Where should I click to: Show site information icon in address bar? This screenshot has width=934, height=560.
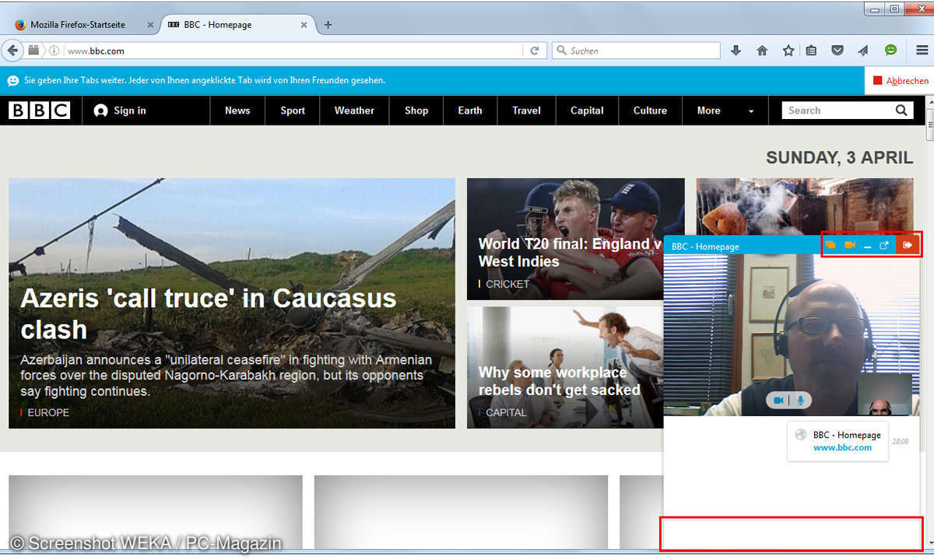coord(54,51)
